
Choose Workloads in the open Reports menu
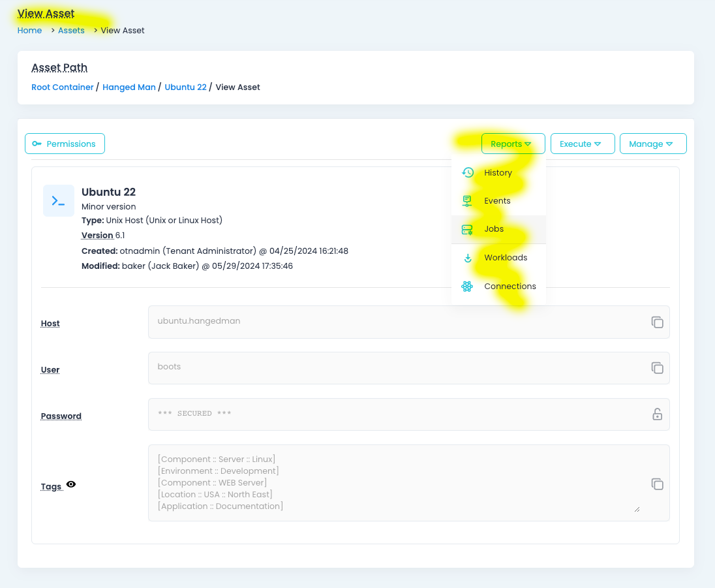[505, 257]
